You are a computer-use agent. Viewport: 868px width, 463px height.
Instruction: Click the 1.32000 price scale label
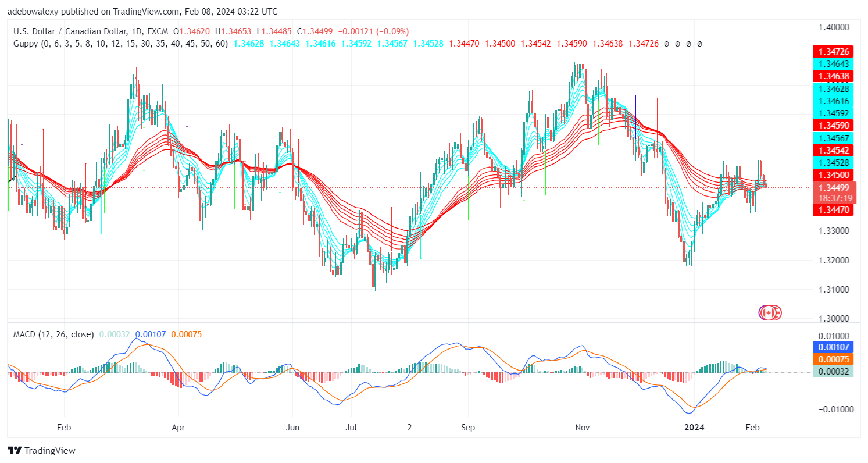point(834,260)
